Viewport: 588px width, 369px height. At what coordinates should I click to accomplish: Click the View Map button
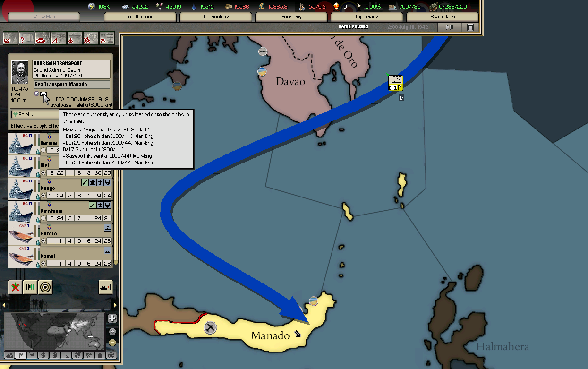tap(44, 17)
